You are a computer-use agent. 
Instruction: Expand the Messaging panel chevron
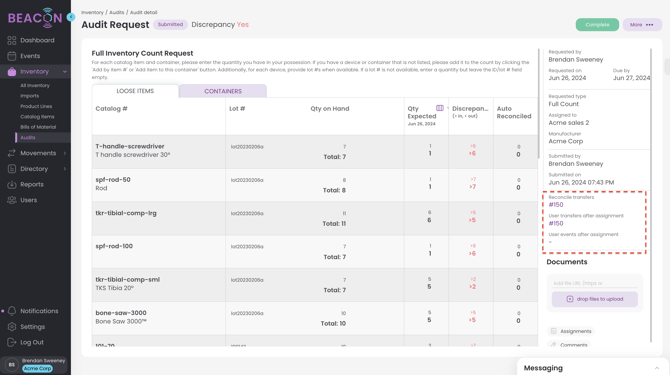pyautogui.click(x=657, y=368)
